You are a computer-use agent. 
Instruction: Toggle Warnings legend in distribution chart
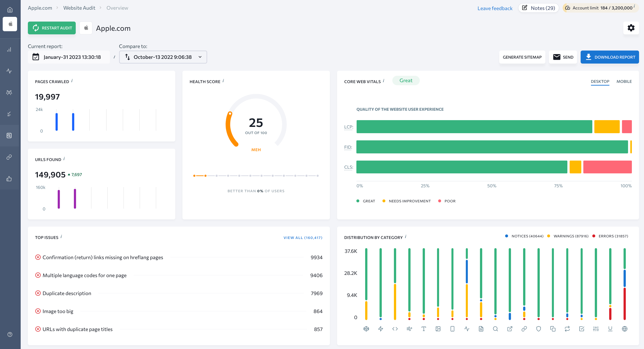click(x=568, y=236)
